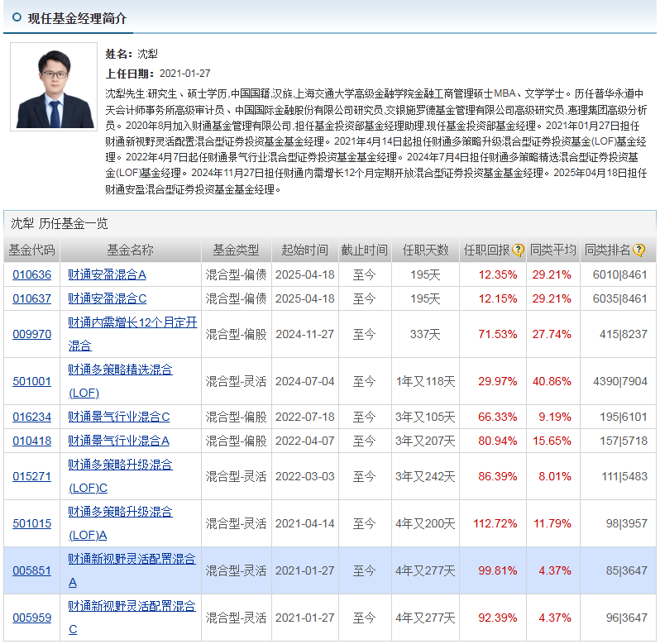Open fund code 501015 link
Viewport: 660px width, 644px height.
[32, 523]
